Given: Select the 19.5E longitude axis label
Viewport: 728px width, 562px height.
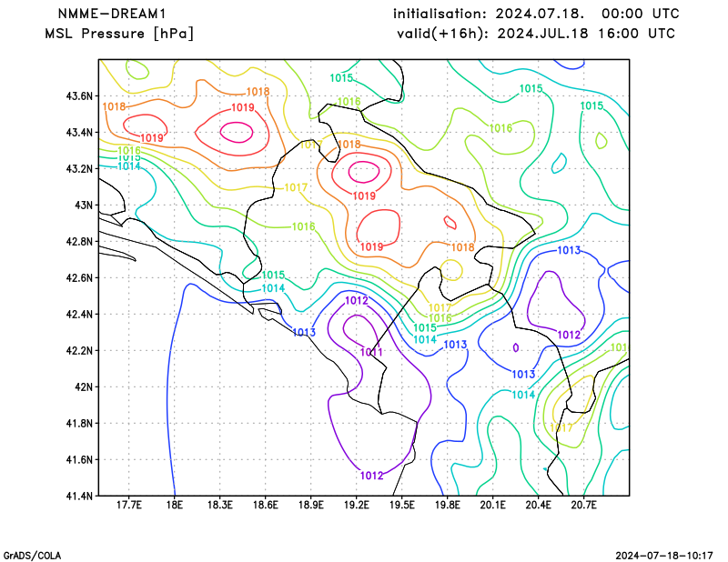Looking at the screenshot, I should (402, 505).
